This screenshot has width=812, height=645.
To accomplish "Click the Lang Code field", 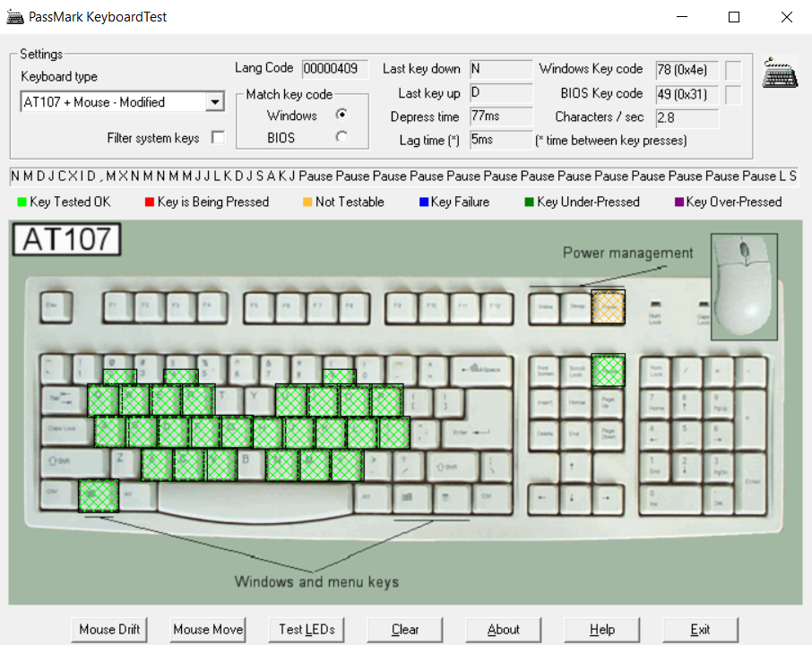I will coord(334,69).
